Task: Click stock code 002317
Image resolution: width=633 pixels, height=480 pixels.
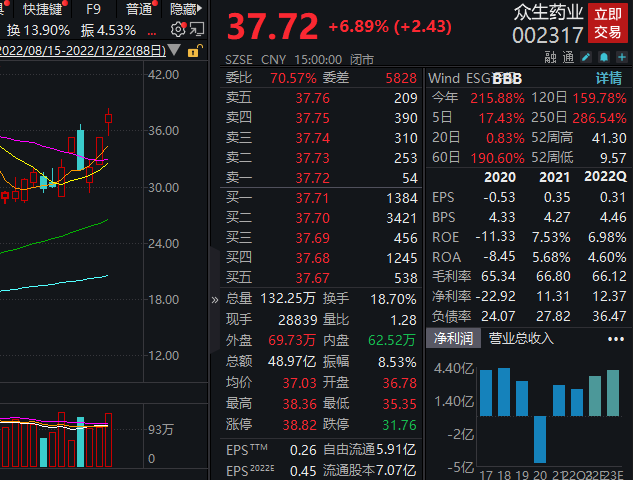Action: coord(548,36)
